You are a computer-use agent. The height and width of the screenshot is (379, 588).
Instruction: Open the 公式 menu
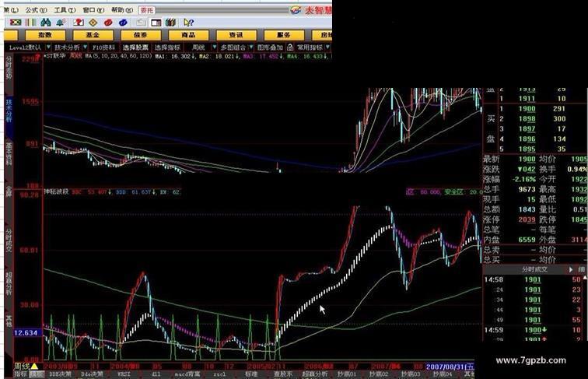(36, 10)
